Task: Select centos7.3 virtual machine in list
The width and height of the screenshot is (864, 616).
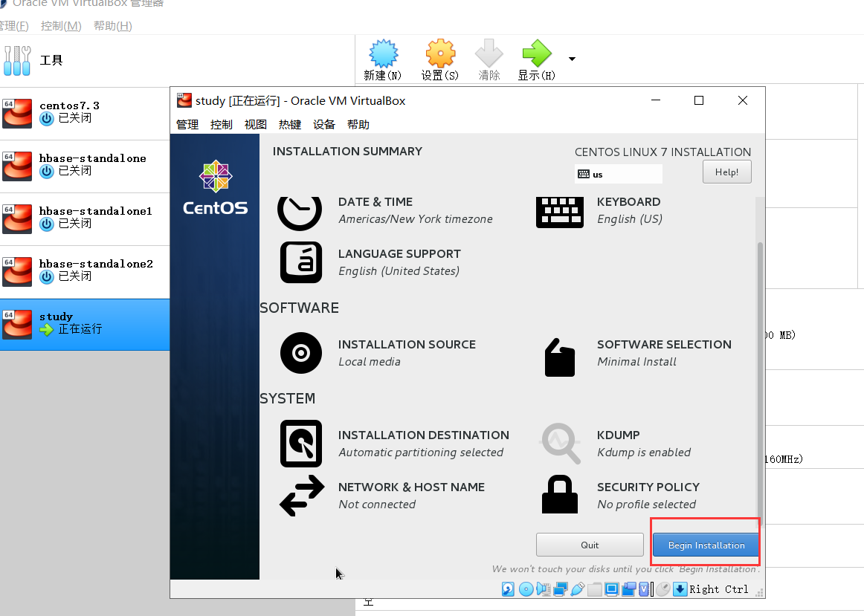Action: point(85,114)
